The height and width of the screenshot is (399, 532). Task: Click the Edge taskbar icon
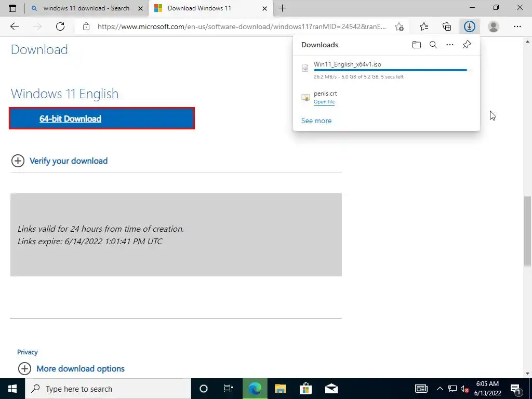tap(255, 389)
